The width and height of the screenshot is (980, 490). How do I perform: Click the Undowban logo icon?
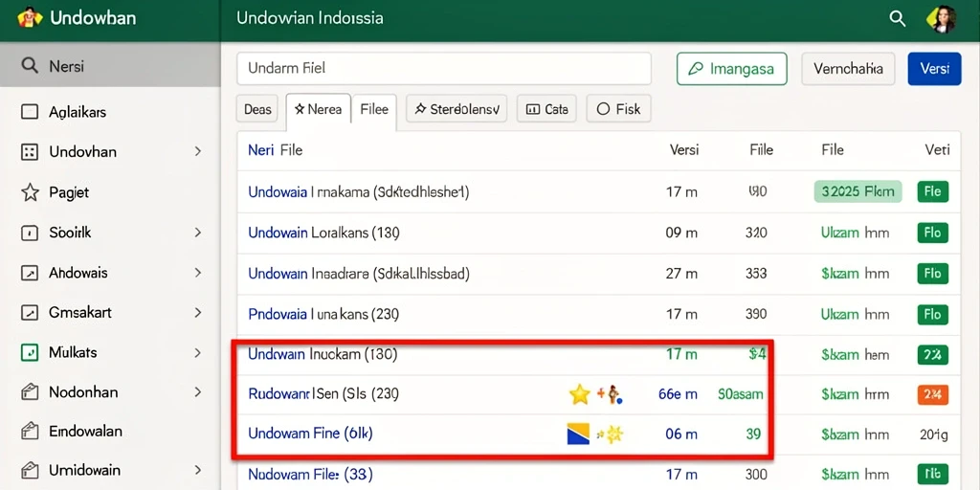tap(30, 17)
